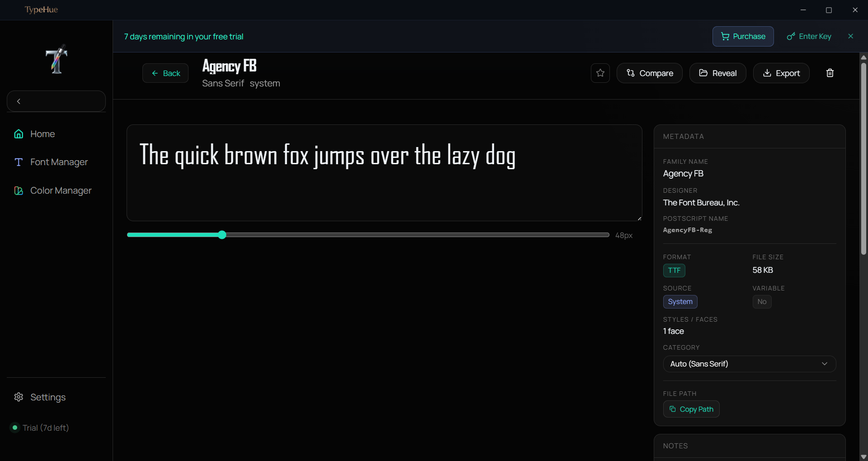This screenshot has width=868, height=461.
Task: Click the TTF format badge
Action: pos(674,271)
